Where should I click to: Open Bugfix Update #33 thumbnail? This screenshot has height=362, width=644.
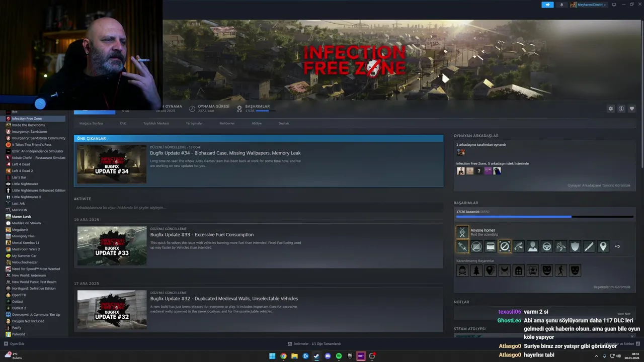click(112, 246)
